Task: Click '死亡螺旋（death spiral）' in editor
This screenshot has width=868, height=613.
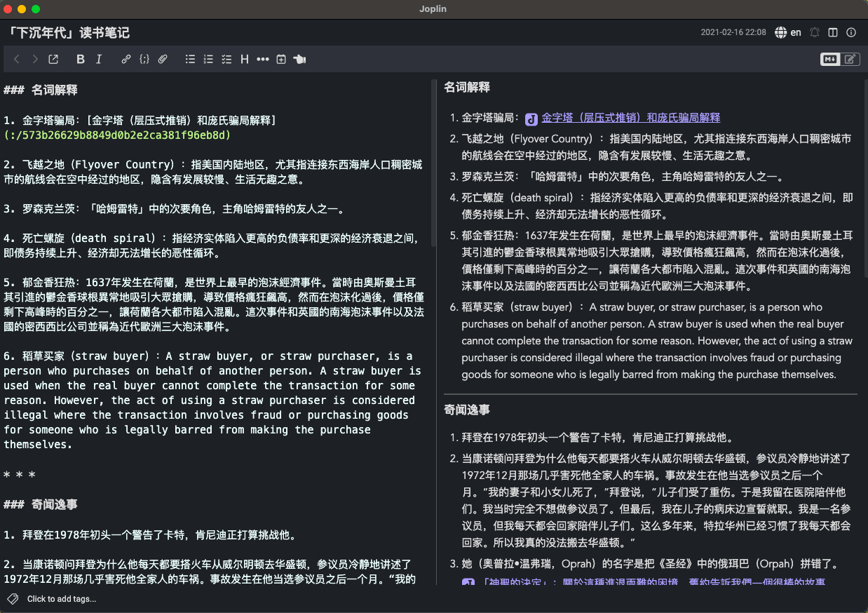Action: [92, 238]
